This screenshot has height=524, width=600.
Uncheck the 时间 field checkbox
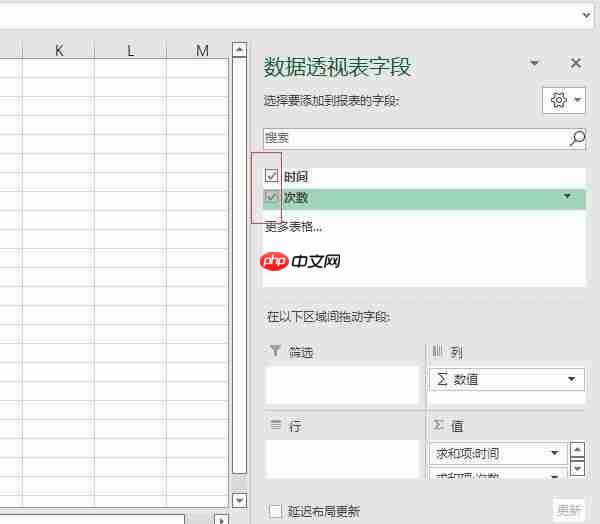271,176
